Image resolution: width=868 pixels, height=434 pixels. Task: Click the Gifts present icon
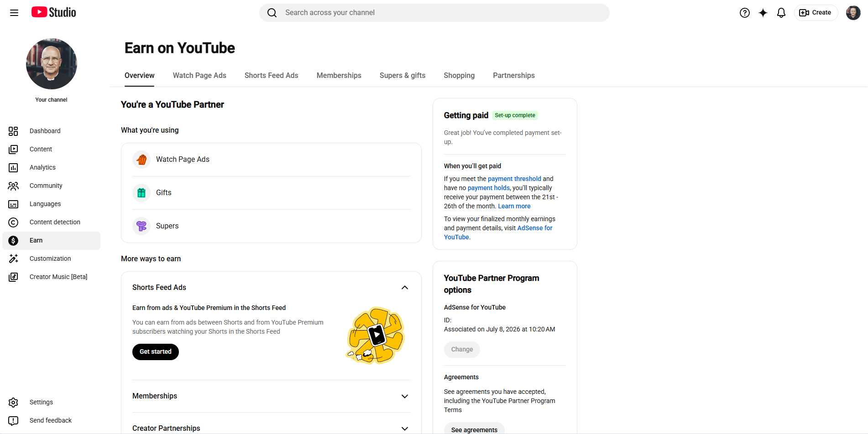pyautogui.click(x=141, y=193)
